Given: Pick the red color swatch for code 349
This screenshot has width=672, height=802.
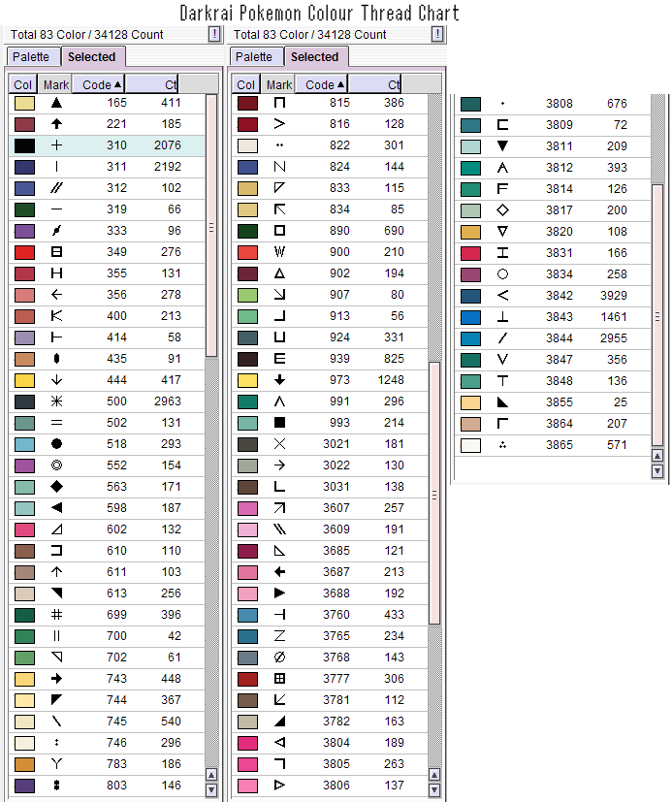Looking at the screenshot, I should (24, 252).
